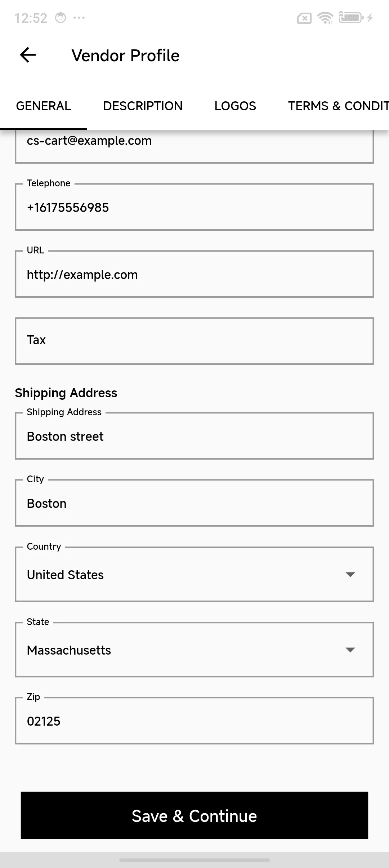
Task: Open the State dropdown arrow
Action: click(x=350, y=650)
